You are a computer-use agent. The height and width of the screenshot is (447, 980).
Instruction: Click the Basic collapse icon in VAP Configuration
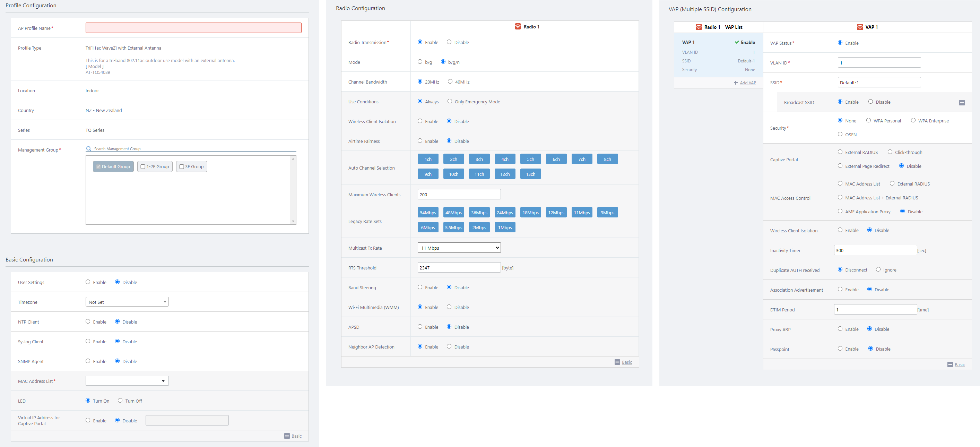pyautogui.click(x=949, y=364)
